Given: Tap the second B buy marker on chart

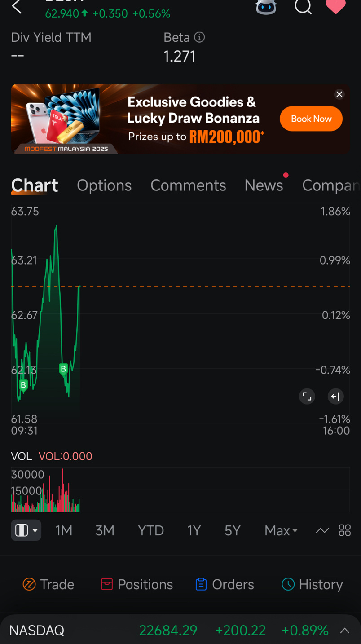Looking at the screenshot, I should click(x=63, y=369).
